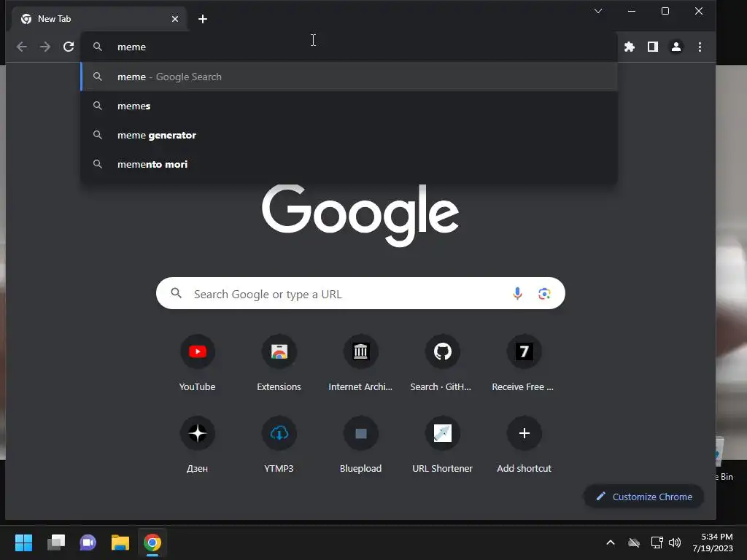The width and height of the screenshot is (747, 560).
Task: Open the Internet Archive shortcut
Action: tap(360, 363)
